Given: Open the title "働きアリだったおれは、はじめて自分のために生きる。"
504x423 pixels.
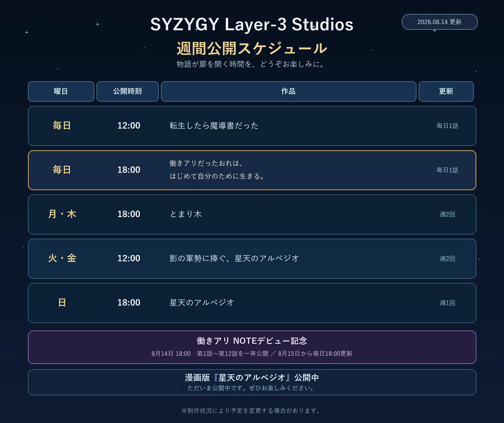Looking at the screenshot, I should 217,170.
